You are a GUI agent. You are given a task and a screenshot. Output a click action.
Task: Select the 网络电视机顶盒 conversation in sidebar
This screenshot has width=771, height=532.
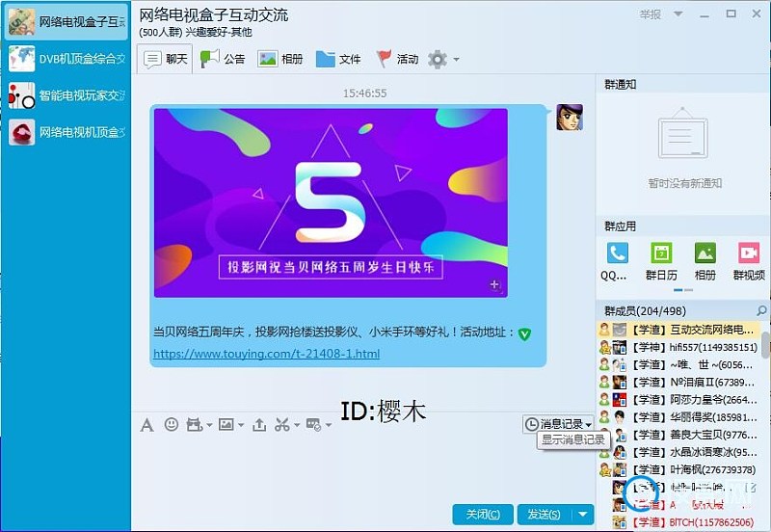66,132
